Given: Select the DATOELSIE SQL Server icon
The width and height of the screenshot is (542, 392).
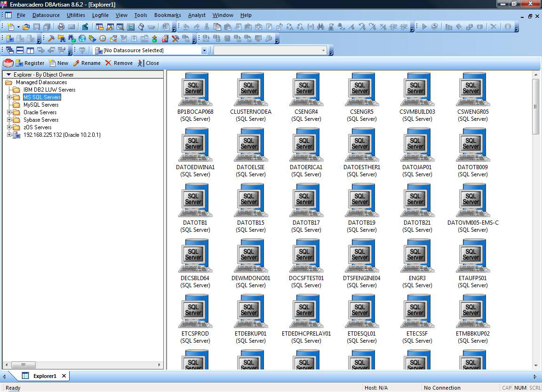Looking at the screenshot, I should 250,152.
